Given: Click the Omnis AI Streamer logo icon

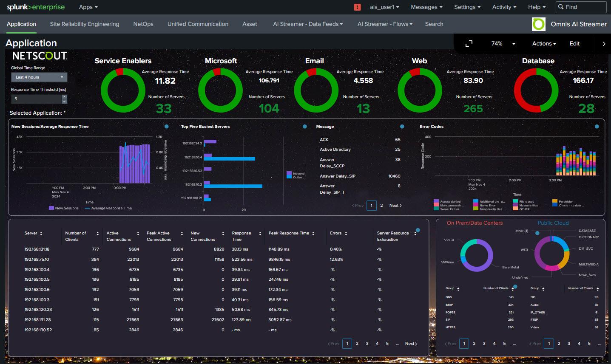Looking at the screenshot, I should click(538, 24).
